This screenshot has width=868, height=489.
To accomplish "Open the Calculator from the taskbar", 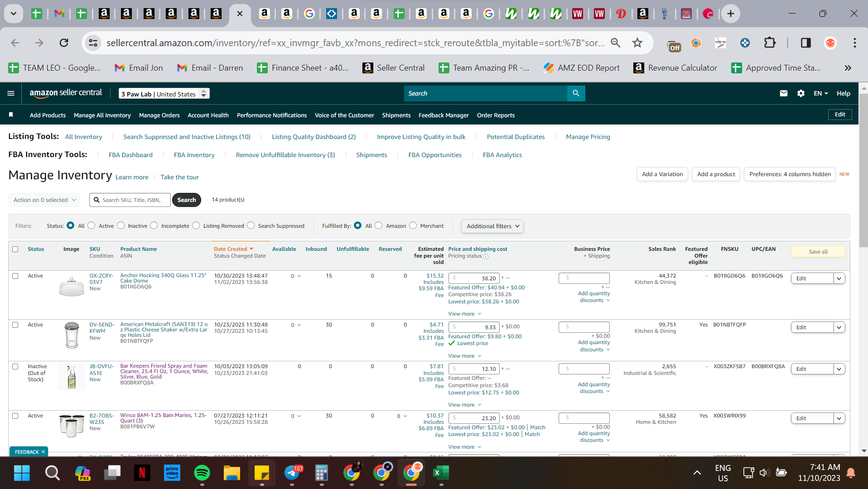I will [x=322, y=473].
